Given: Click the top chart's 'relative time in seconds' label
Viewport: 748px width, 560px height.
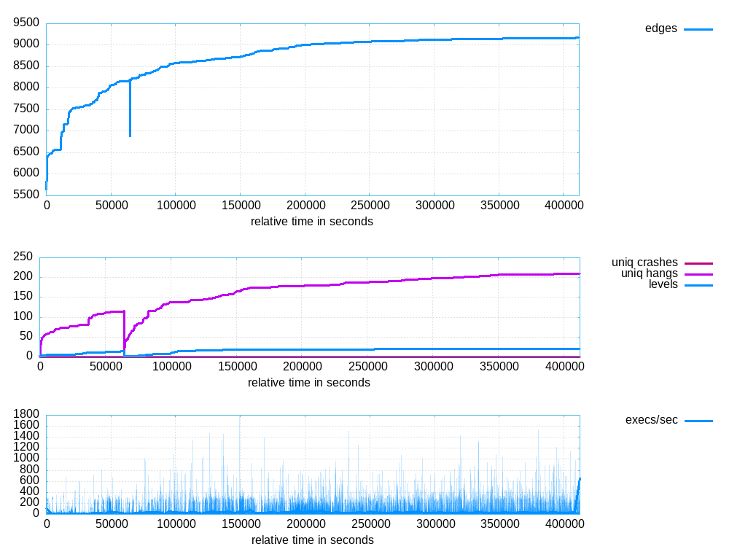Looking at the screenshot, I should (312, 222).
